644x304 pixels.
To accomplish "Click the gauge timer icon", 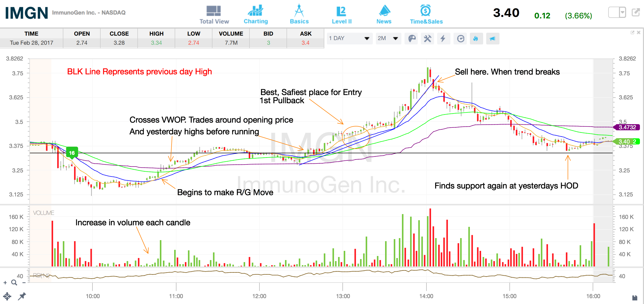I will [x=460, y=39].
